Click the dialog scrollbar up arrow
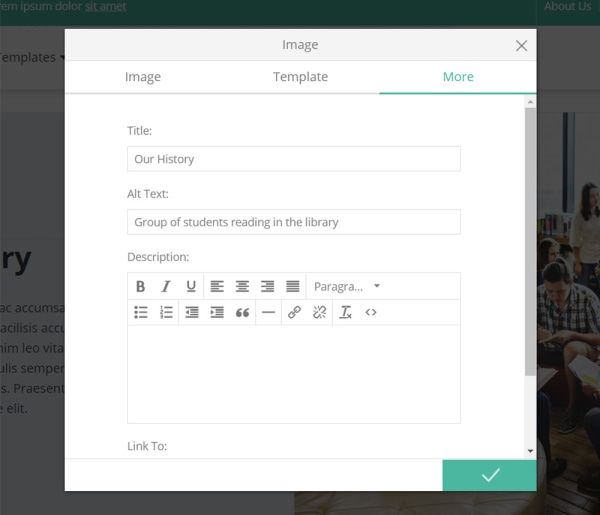 click(530, 102)
